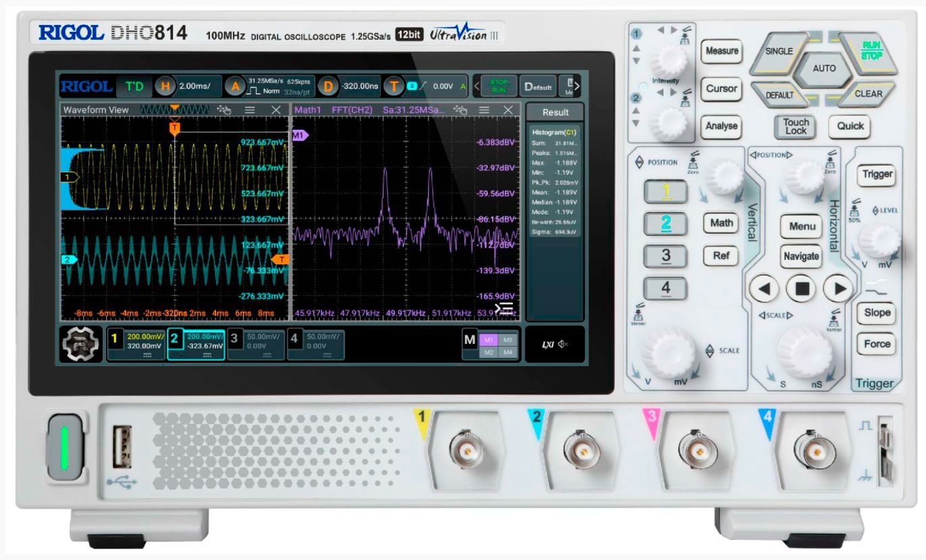Viewport: 926px width, 560px height.
Task: Select the orange trigger position T marker at top
Action: click(x=175, y=128)
